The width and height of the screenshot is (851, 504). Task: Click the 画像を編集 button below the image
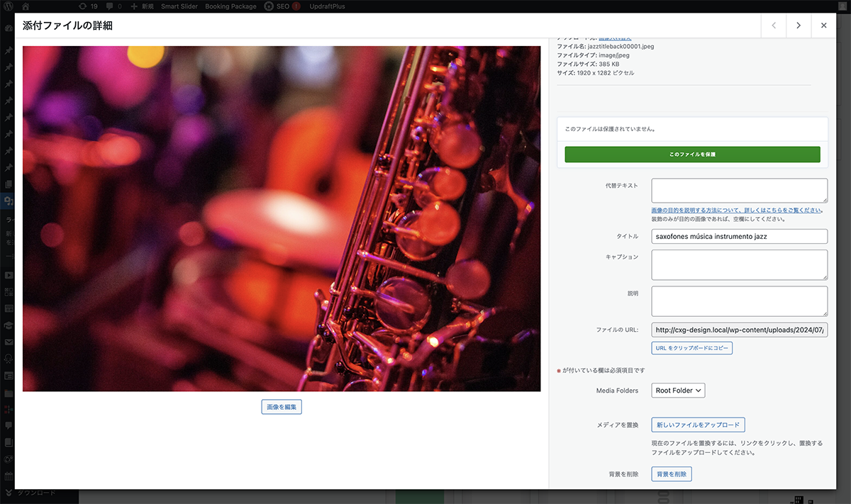(282, 407)
